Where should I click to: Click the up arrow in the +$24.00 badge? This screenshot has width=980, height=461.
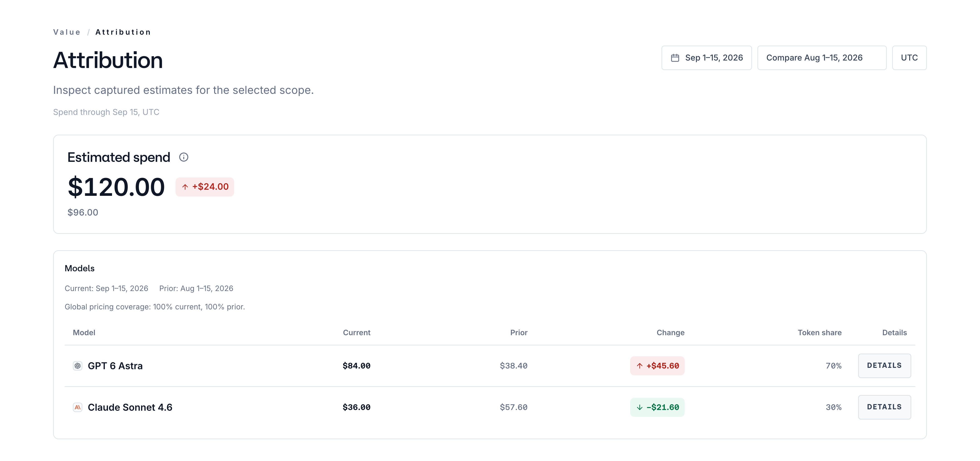click(x=185, y=187)
